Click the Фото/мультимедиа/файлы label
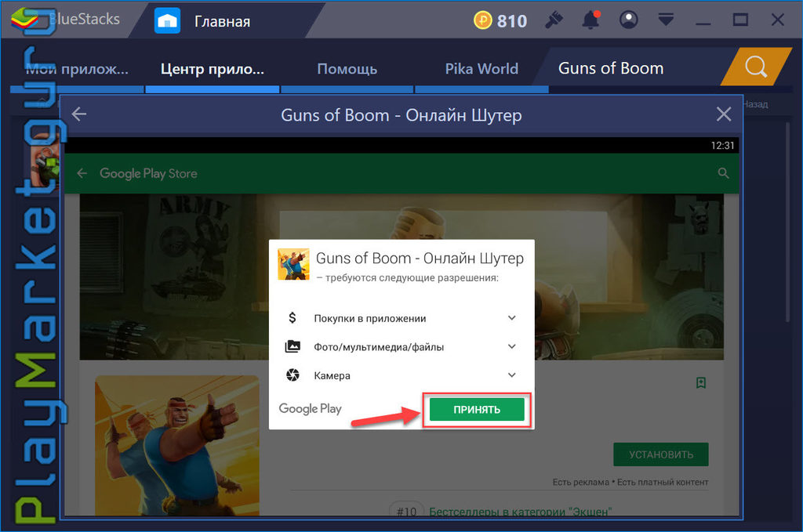The height and width of the screenshot is (532, 803). 379,347
